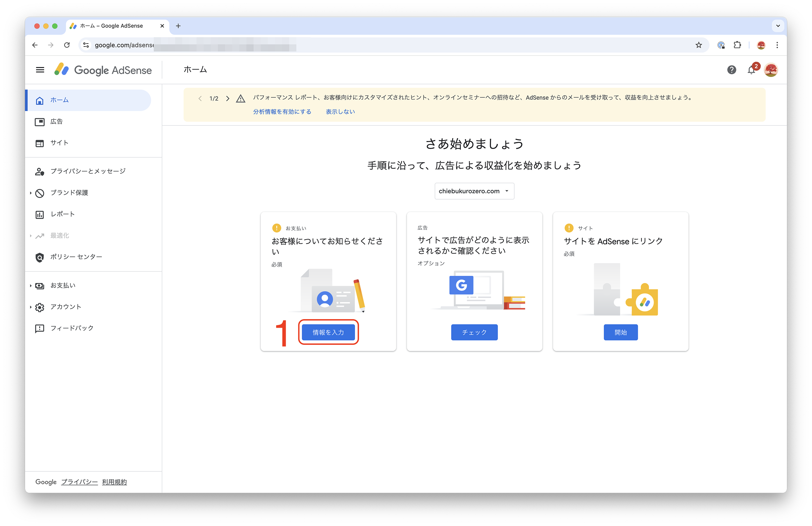The image size is (812, 526).
Task: Click the 情報を入力 button
Action: pos(328,332)
